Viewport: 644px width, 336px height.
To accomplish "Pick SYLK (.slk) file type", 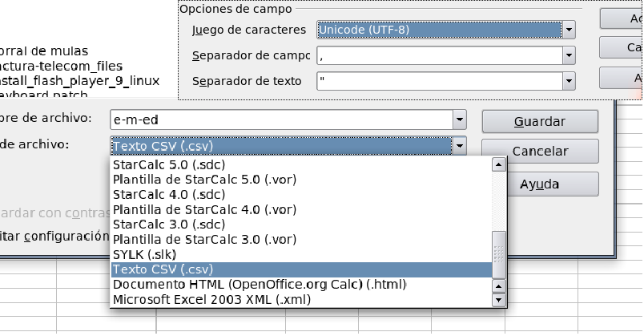I will (x=146, y=254).
